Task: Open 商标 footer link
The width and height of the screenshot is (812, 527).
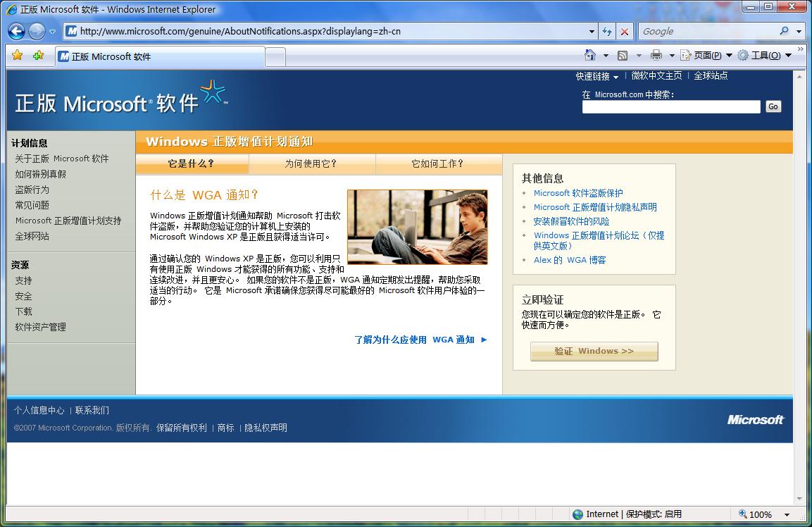Action: 226,428
